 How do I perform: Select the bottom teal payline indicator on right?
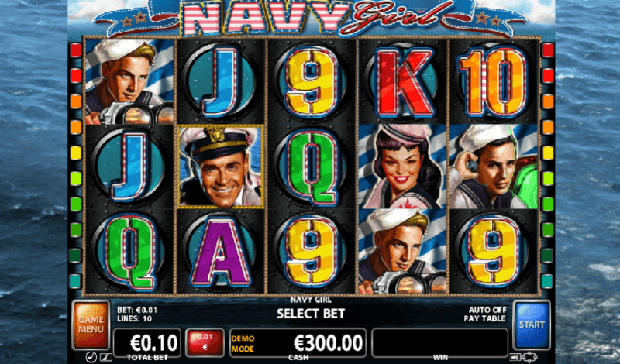[x=548, y=281]
